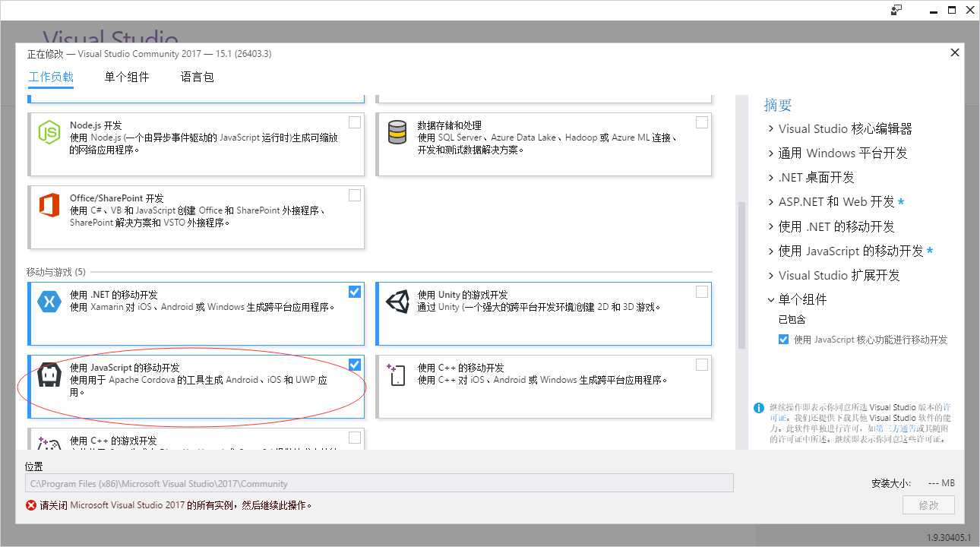
Task: Click the Xamarin icon for .NET 的移动开发
Action: [x=49, y=302]
